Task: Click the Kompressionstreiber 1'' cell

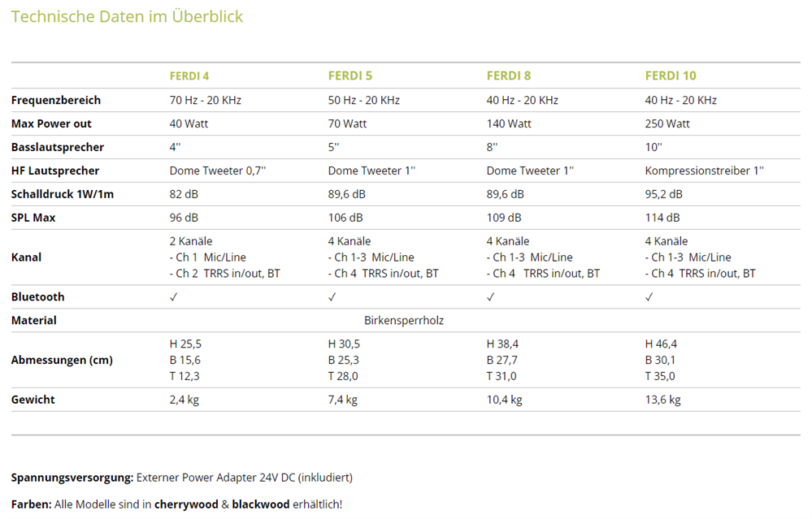Action: click(x=704, y=171)
